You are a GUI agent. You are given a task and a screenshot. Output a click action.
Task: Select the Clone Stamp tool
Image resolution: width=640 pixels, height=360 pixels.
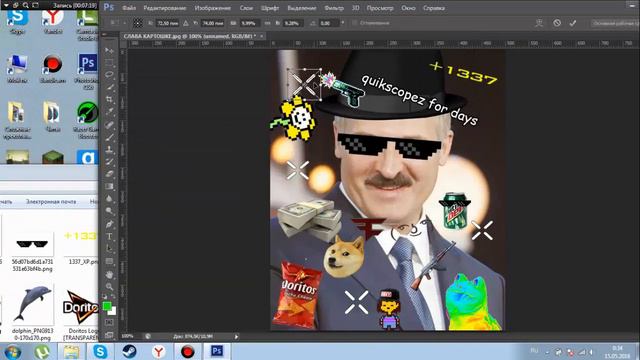(109, 149)
